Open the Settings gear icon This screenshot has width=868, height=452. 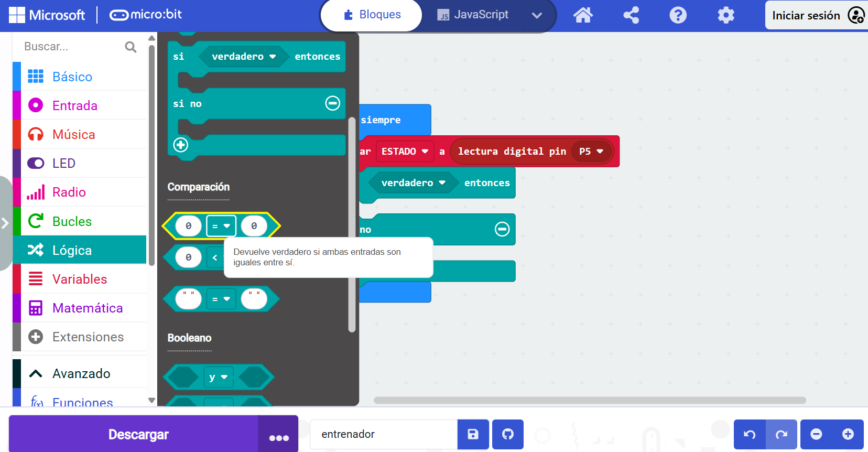click(725, 15)
